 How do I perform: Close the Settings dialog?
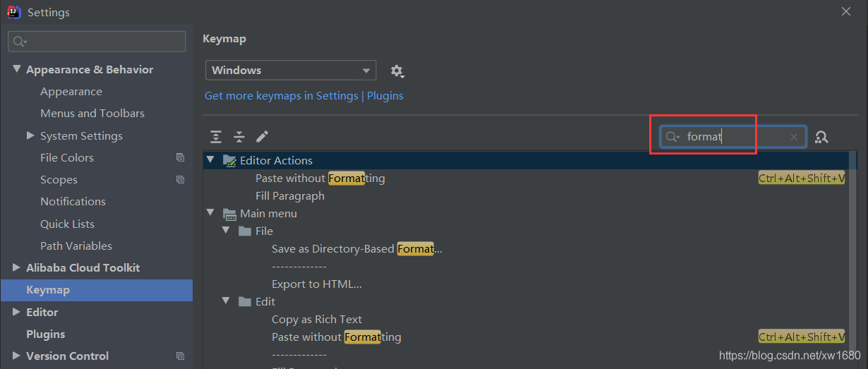846,11
